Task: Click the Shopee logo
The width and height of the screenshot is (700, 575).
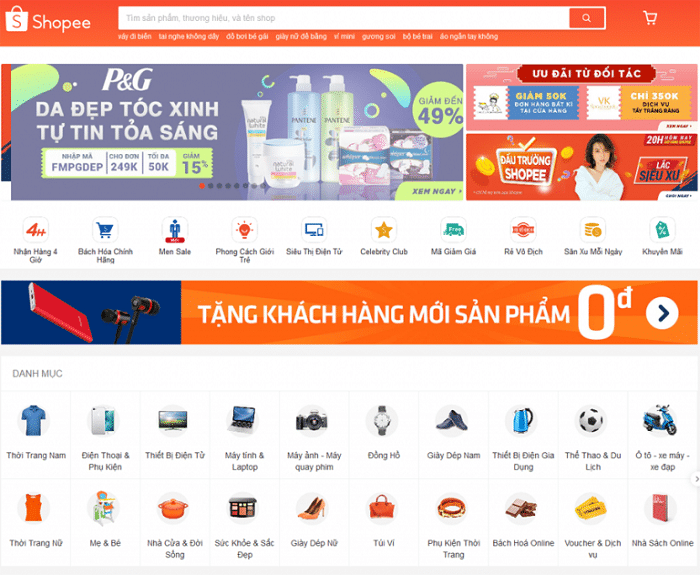Action: [48, 20]
